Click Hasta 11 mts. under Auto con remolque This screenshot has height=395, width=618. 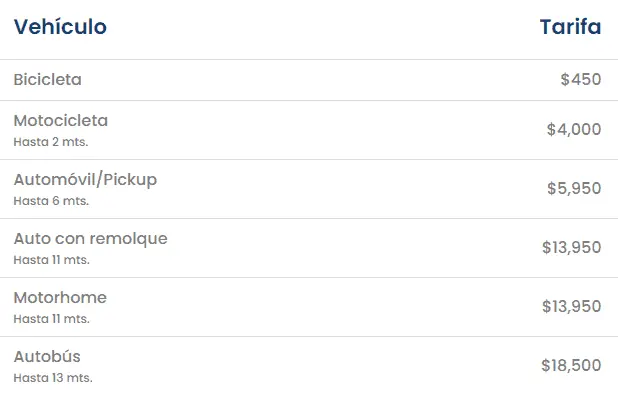52,260
